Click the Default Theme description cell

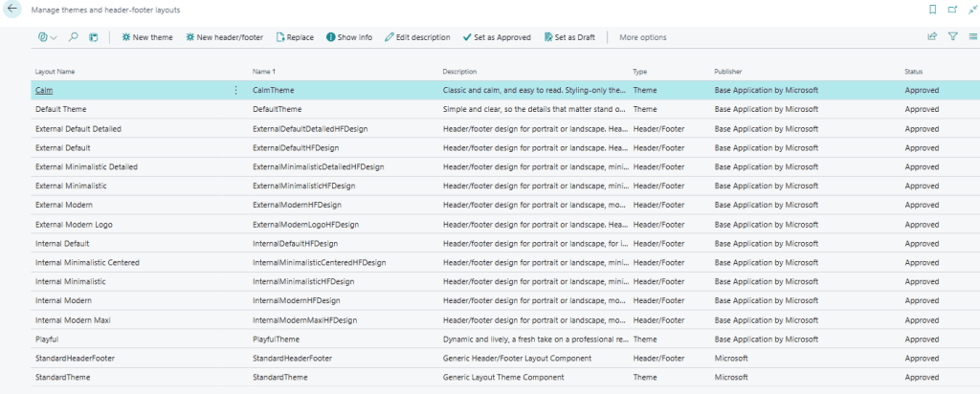534,109
